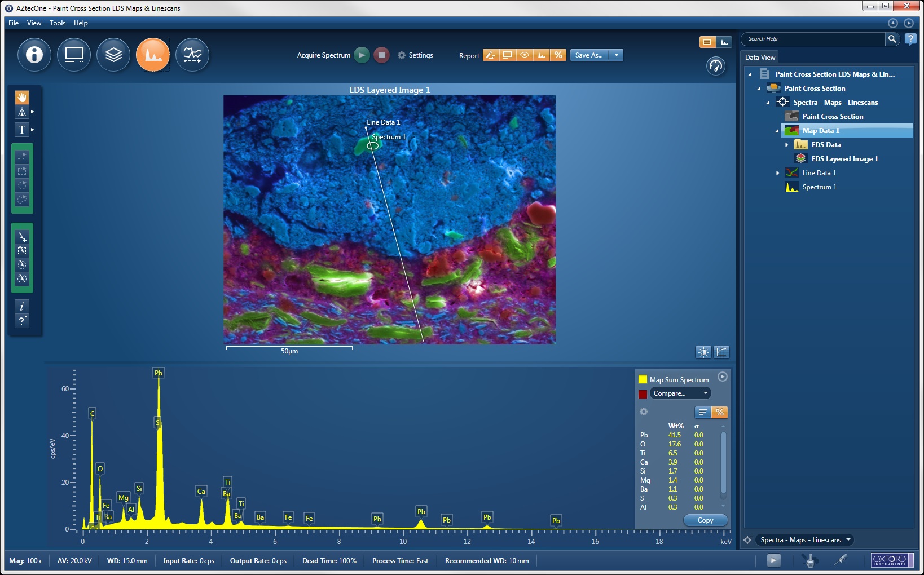This screenshot has height=575, width=924.
Task: Open the Scan Image step icon
Action: coord(74,55)
